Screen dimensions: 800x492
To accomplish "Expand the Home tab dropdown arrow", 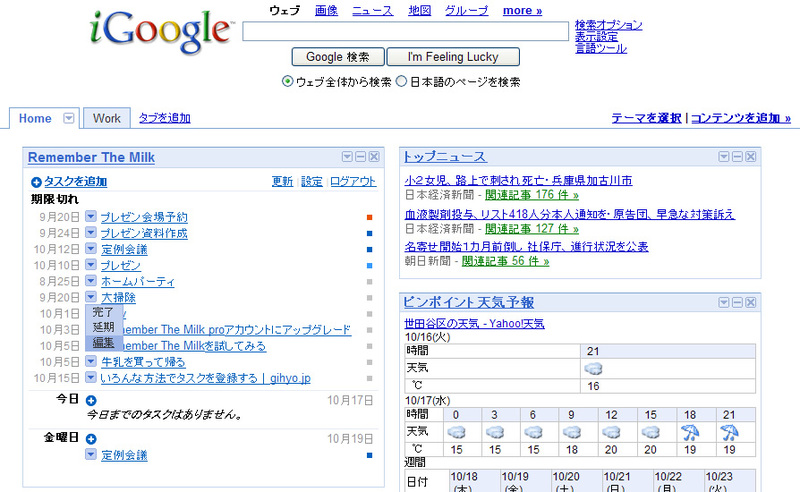I will tap(68, 118).
